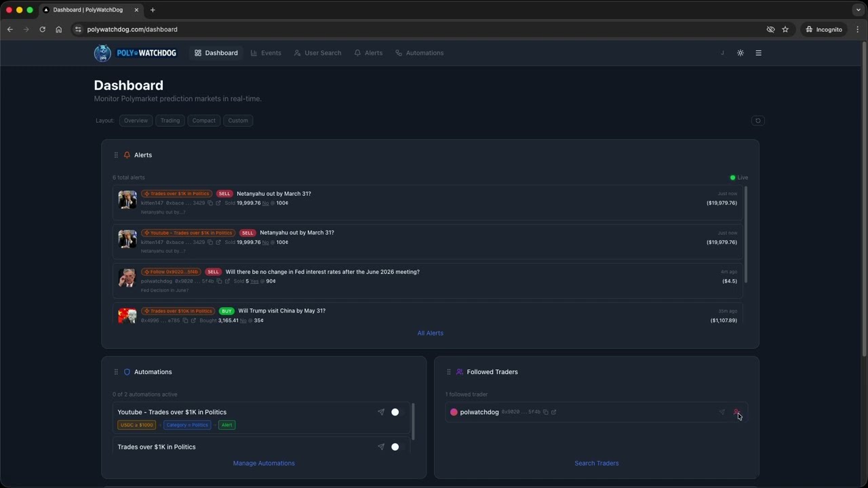This screenshot has width=868, height=488.
Task: Open polwatchdog external link in Followed Traders
Action: [x=553, y=412]
